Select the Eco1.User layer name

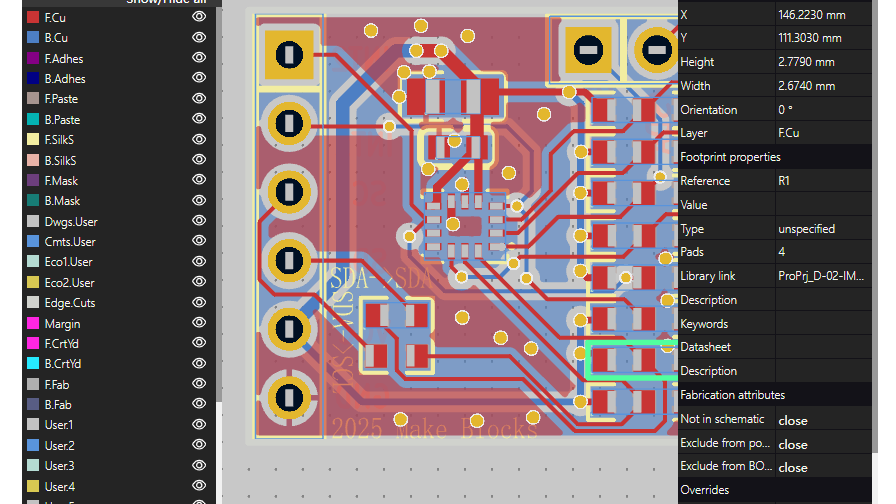click(70, 262)
